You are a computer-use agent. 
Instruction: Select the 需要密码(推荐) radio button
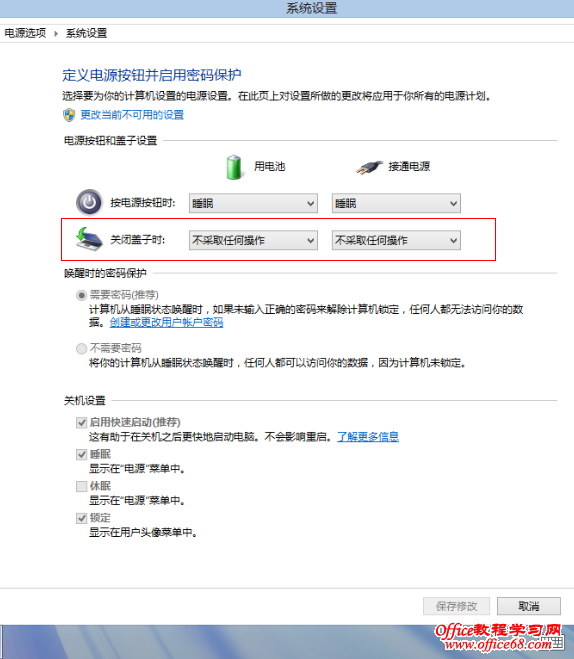(x=82, y=295)
